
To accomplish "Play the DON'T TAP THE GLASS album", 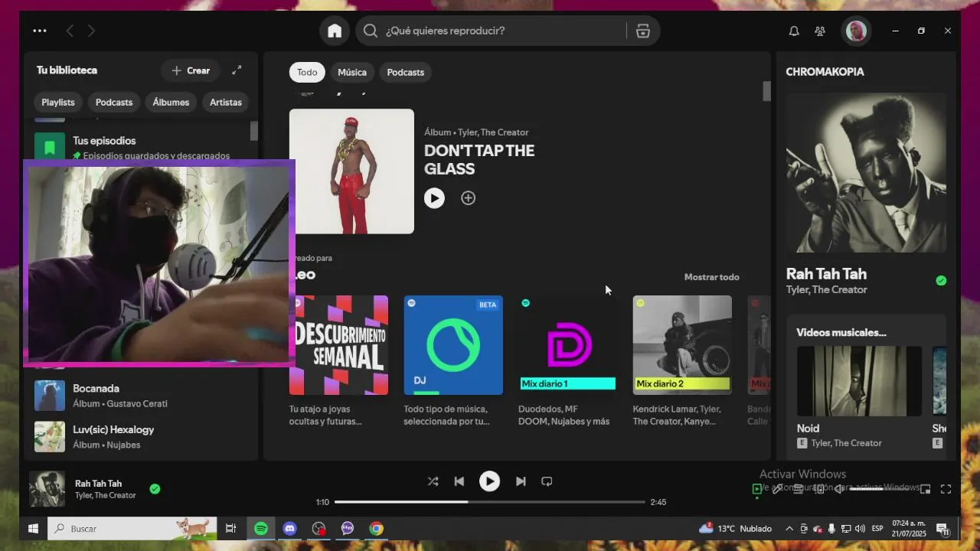I will tap(434, 198).
